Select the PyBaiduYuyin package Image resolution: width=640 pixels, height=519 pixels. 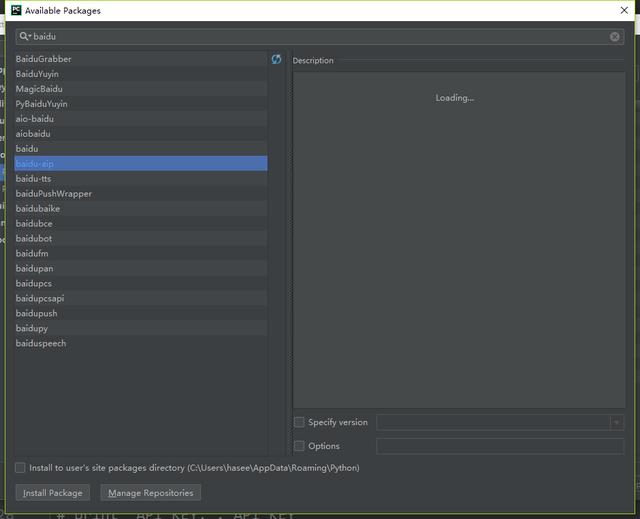click(141, 104)
